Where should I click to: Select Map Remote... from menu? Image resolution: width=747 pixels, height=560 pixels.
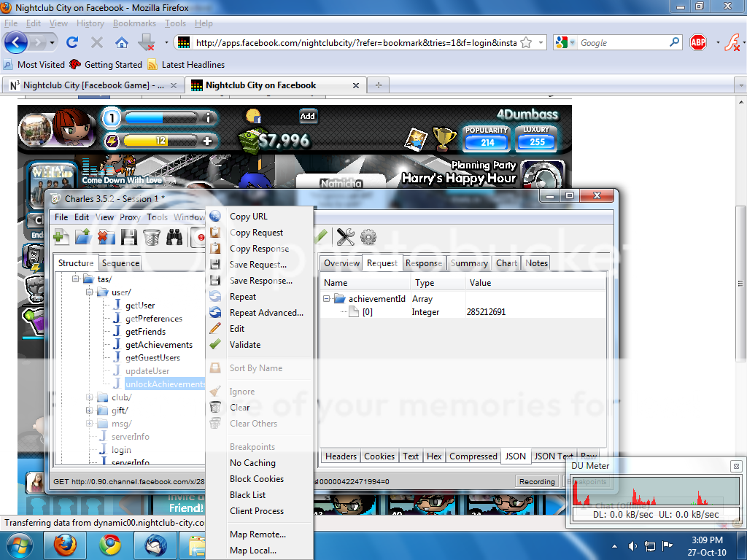point(260,534)
